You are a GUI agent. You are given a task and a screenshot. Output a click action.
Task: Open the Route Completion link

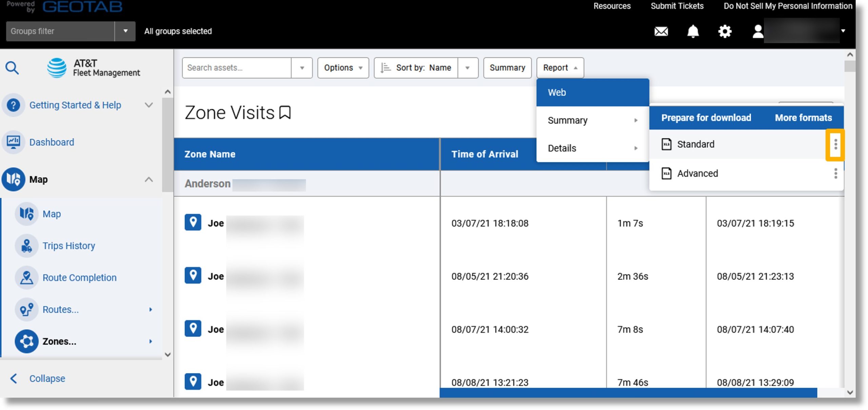[x=79, y=278]
